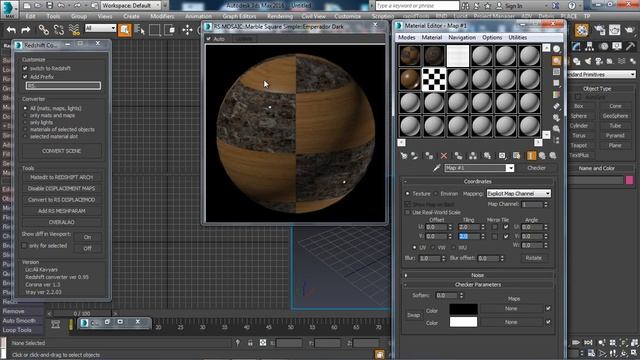Choose the Rectangular Selection Region tool

click(x=155, y=30)
